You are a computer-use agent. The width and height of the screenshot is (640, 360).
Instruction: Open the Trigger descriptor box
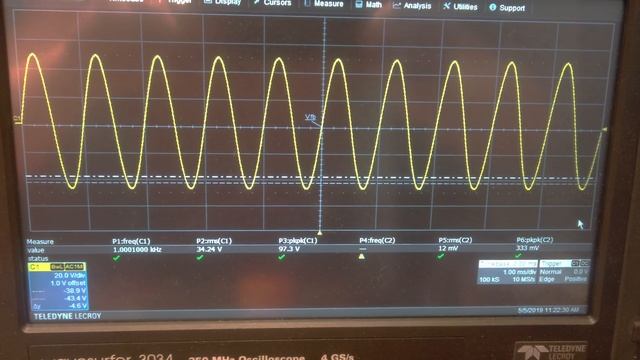click(564, 271)
